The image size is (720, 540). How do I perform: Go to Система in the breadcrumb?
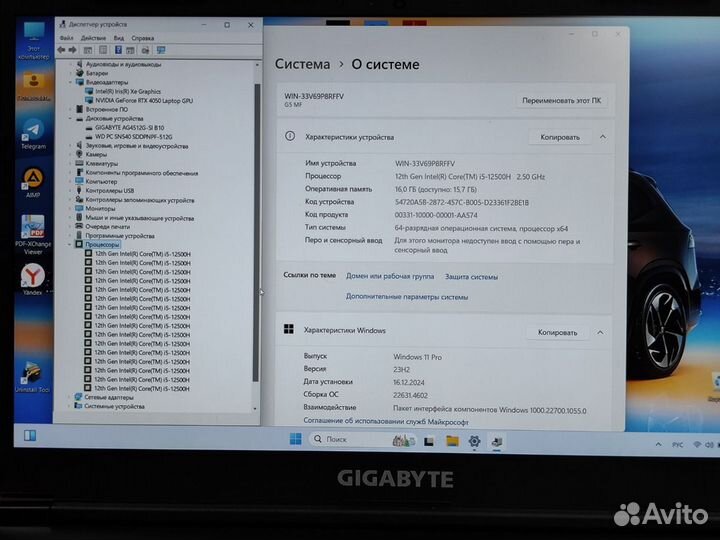coord(302,64)
